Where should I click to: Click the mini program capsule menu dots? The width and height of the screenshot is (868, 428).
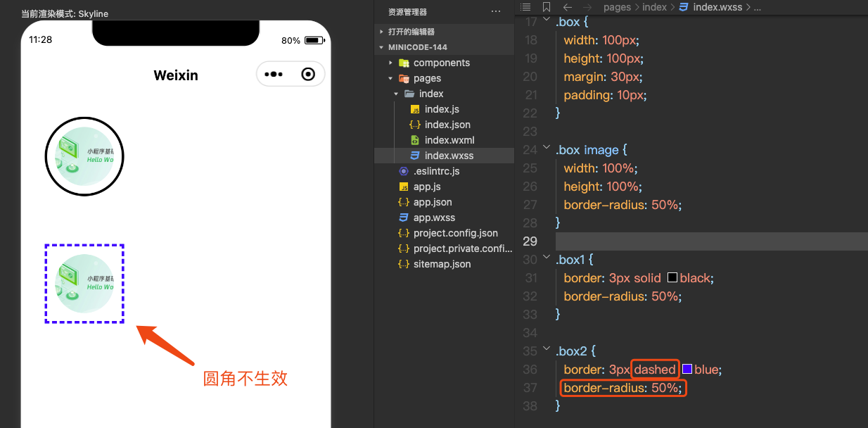(x=274, y=74)
